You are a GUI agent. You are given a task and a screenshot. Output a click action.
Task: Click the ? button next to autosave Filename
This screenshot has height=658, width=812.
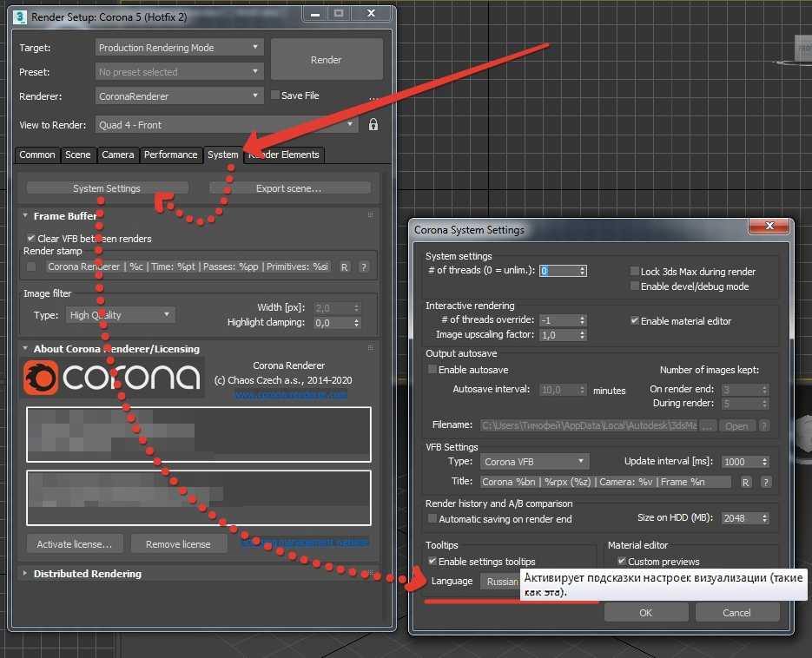(x=764, y=425)
